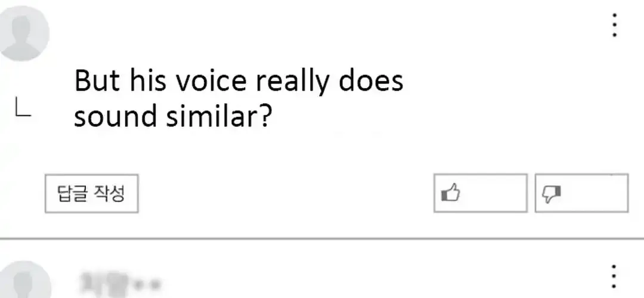Viewport: 644px width, 298px height.
Task: Click the divider line between the two comments
Action: pos(322,238)
